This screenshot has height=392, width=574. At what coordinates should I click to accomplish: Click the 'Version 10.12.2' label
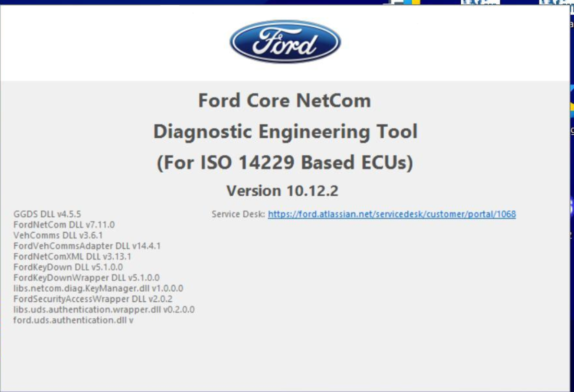(x=282, y=190)
